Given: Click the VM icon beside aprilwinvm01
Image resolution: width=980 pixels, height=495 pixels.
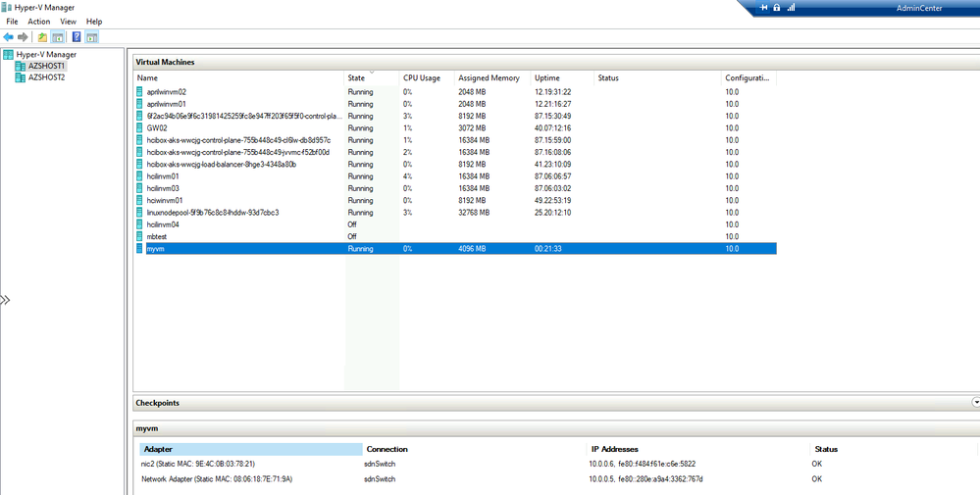Looking at the screenshot, I should coord(140,104).
